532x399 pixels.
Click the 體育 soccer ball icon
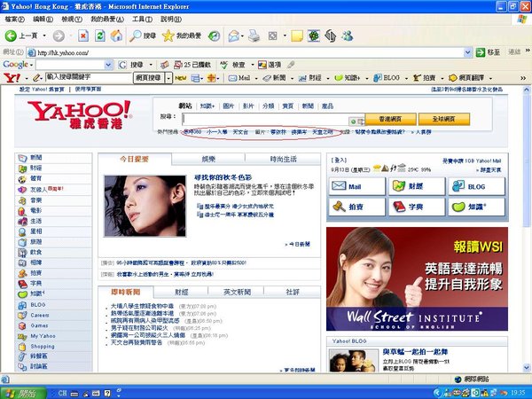(22, 179)
